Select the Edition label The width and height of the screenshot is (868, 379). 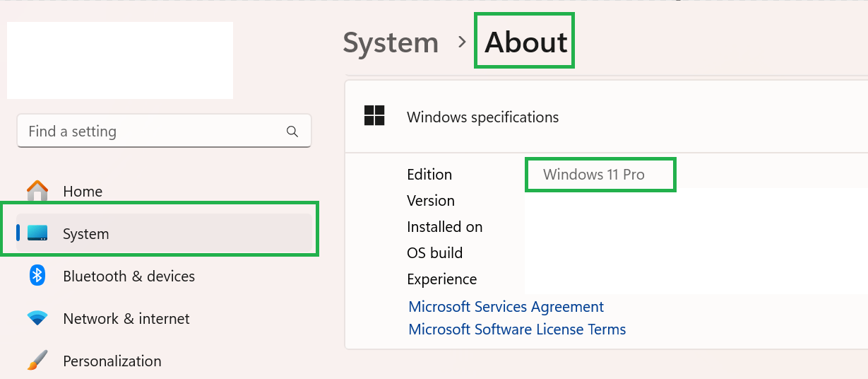[429, 175]
